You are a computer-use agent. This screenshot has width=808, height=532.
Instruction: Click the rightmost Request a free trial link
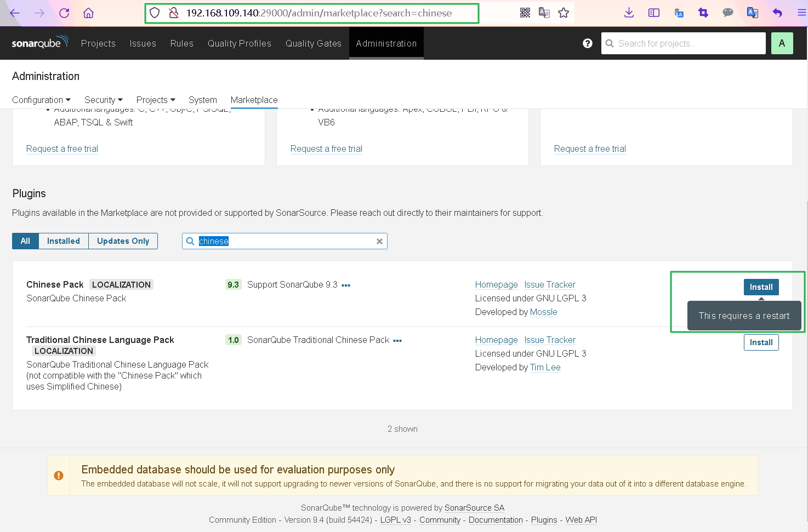(590, 148)
